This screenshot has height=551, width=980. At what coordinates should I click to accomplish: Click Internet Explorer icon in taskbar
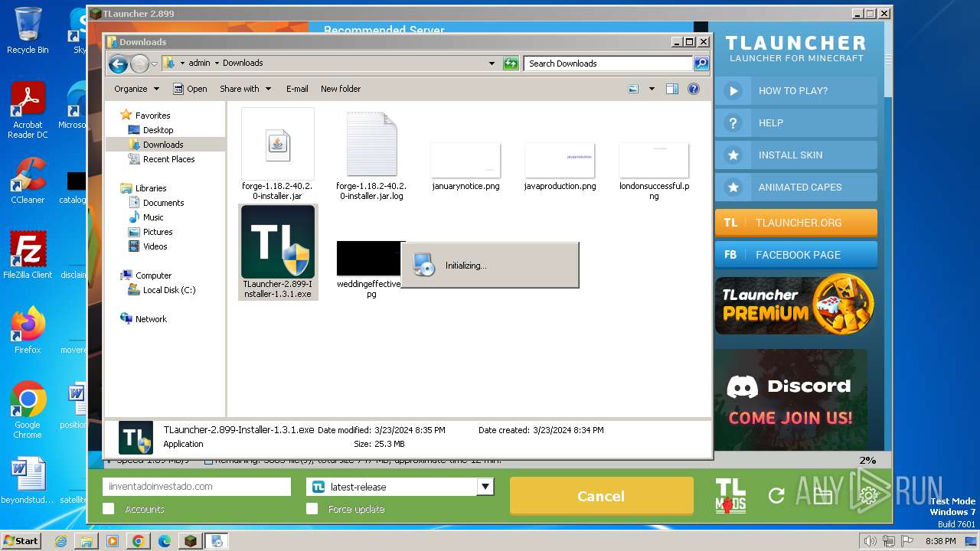pos(60,541)
